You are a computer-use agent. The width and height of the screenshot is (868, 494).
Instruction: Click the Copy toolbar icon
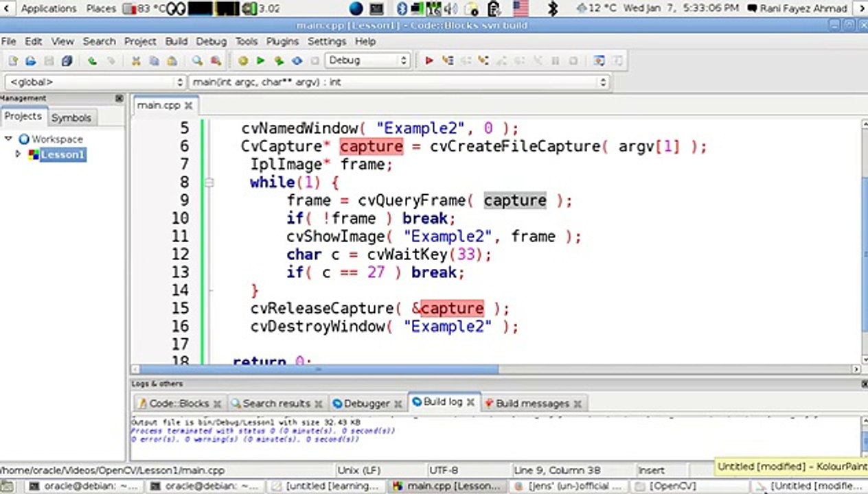point(154,60)
